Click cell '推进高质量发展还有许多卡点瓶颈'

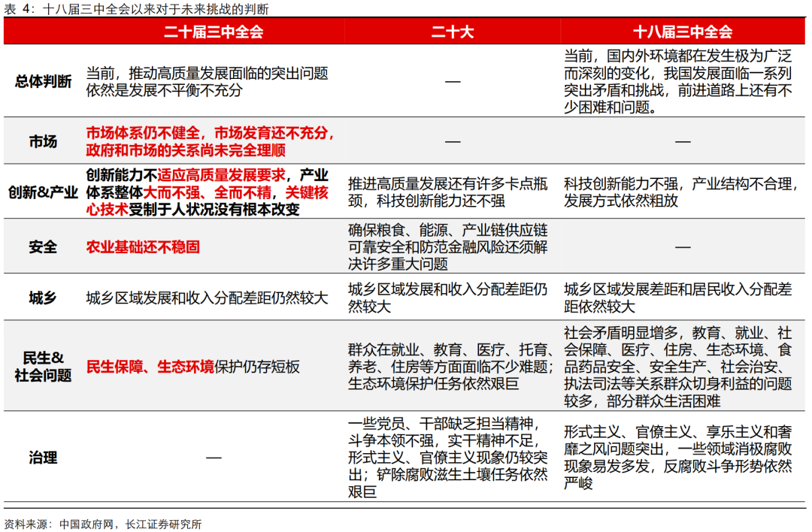(448, 192)
